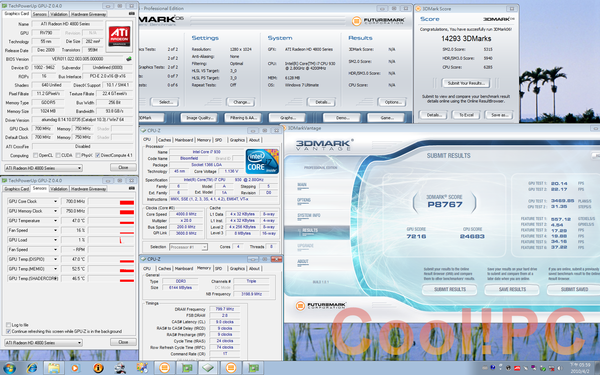Screen dimensions: 600x375
Task: Open the Mainboard tab in upper CPU-Z window
Action: point(184,140)
